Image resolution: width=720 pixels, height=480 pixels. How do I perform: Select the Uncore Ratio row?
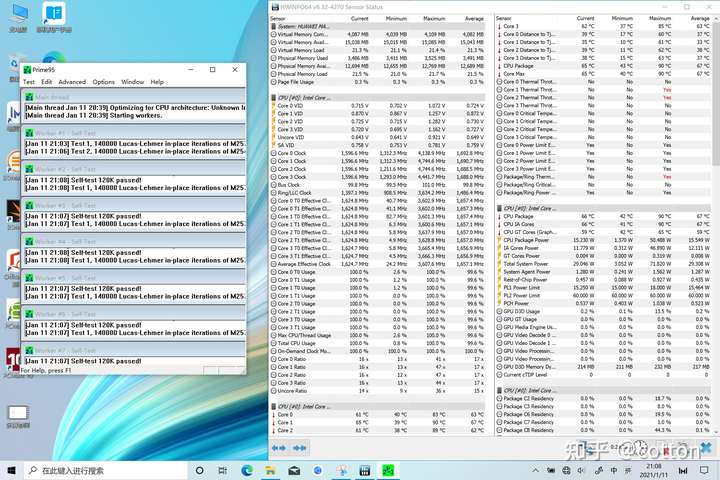pyautogui.click(x=377, y=391)
